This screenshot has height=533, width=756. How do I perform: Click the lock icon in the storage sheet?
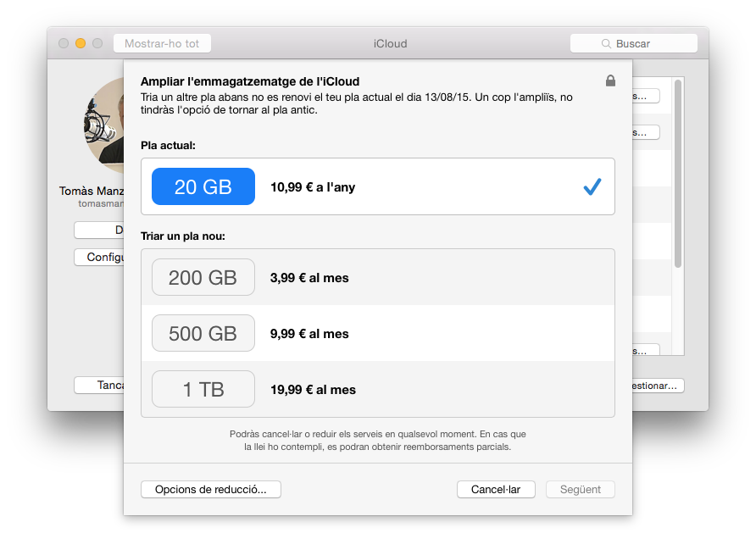[610, 81]
